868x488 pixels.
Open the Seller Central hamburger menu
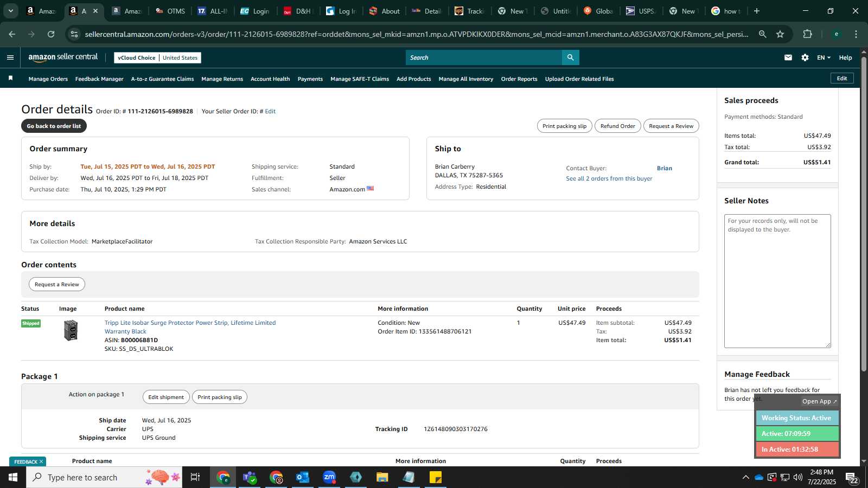click(10, 57)
